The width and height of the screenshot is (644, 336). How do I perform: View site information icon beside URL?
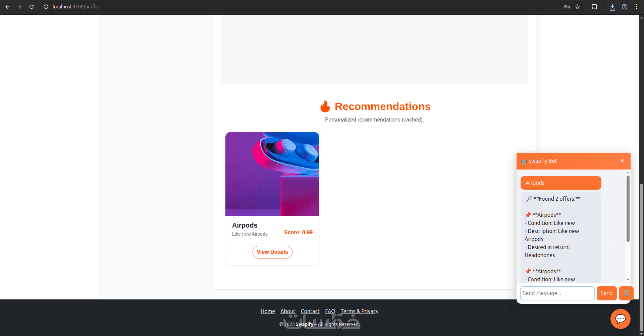pyautogui.click(x=46, y=7)
